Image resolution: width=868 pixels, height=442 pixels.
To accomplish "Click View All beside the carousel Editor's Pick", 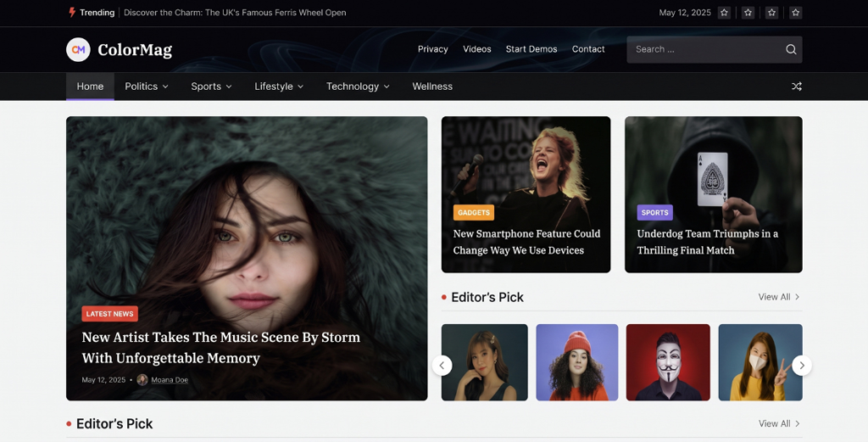I will pos(779,297).
